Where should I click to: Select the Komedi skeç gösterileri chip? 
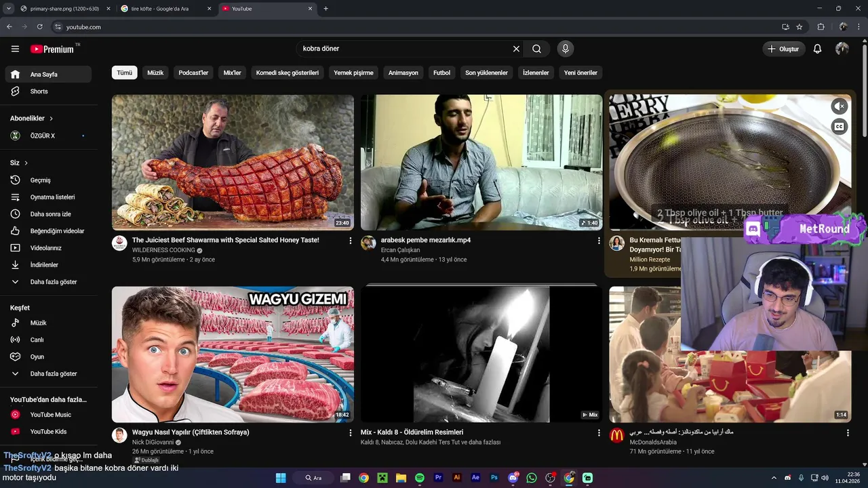[288, 73]
